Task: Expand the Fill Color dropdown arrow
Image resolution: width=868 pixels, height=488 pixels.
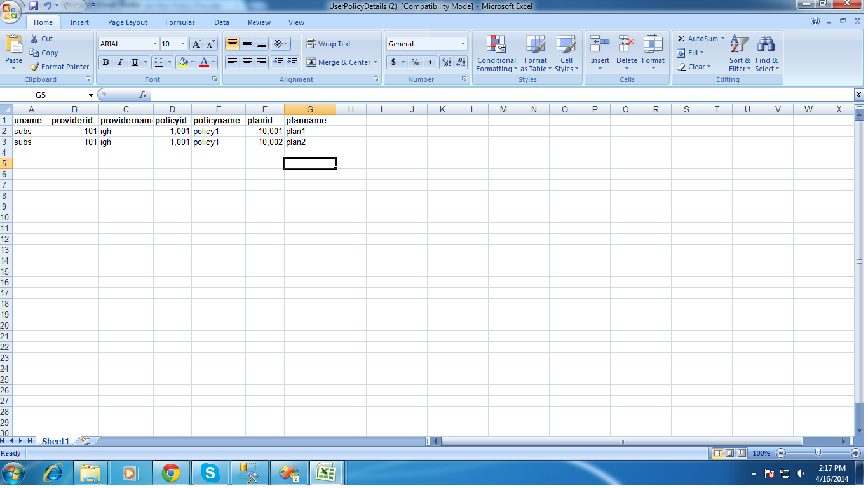Action: click(x=191, y=63)
